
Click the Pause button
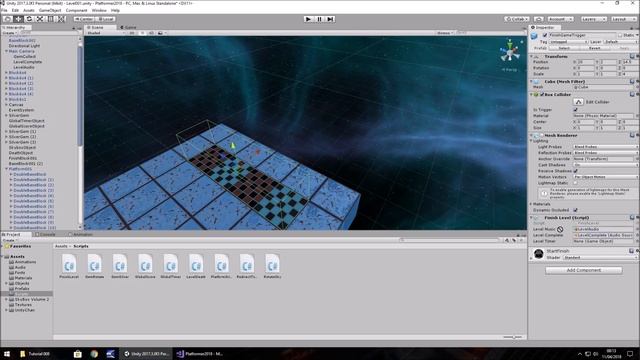tap(319, 19)
